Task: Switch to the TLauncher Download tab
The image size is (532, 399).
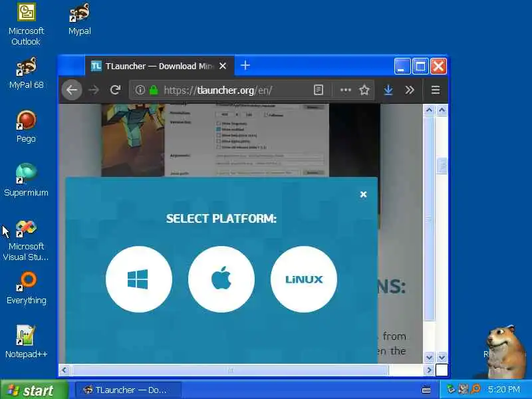Action: pyautogui.click(x=160, y=66)
